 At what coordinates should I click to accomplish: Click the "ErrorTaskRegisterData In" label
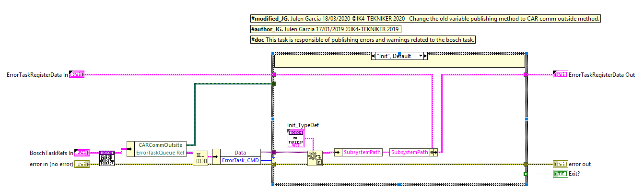tap(37, 75)
